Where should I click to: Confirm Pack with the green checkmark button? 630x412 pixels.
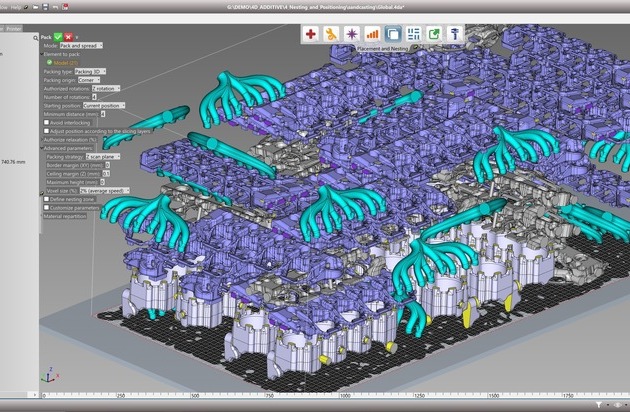(59, 35)
